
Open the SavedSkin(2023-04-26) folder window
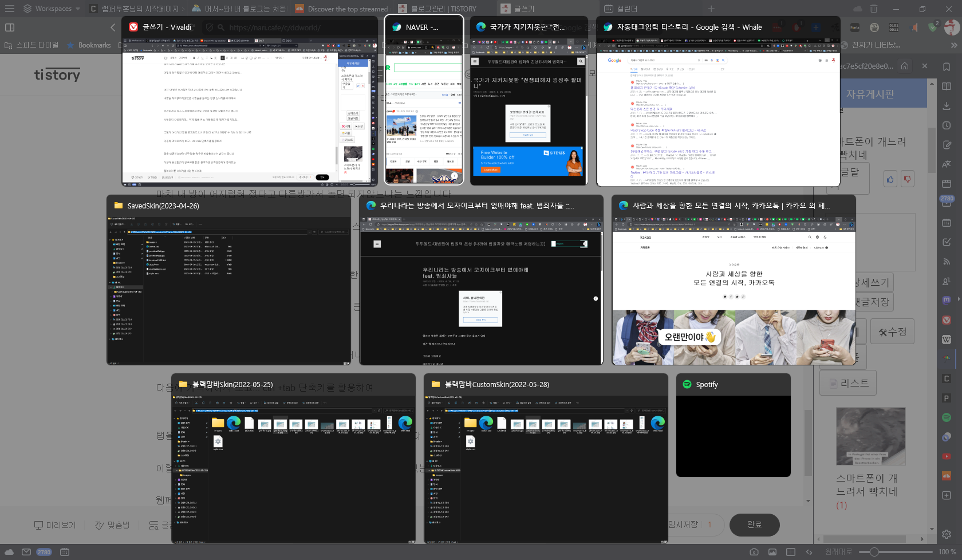coord(228,280)
